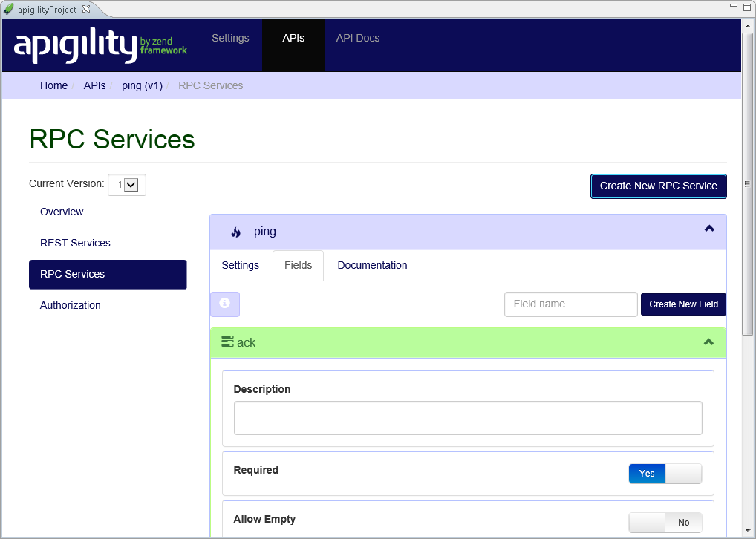
Task: Click the flame icon beside ping service
Action: [x=235, y=232]
